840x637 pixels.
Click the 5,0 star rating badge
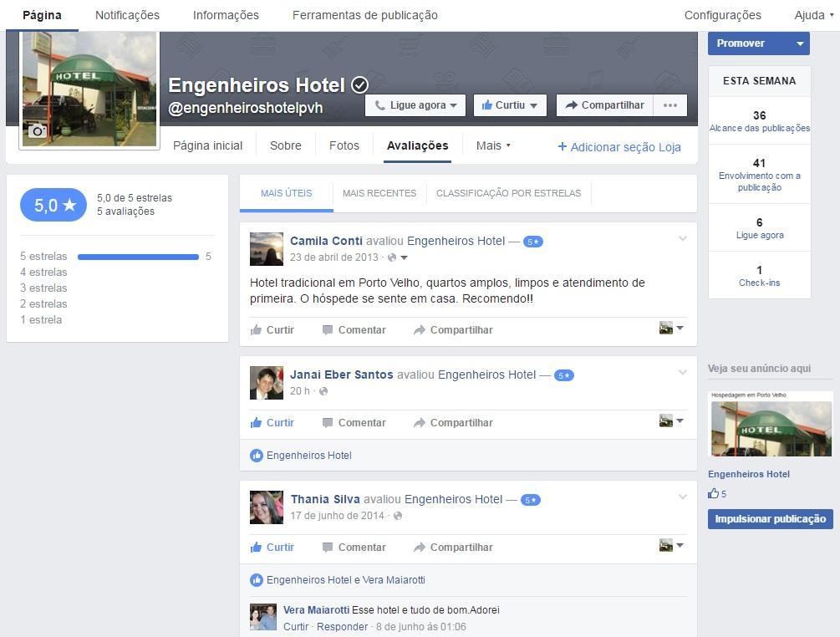(x=53, y=205)
